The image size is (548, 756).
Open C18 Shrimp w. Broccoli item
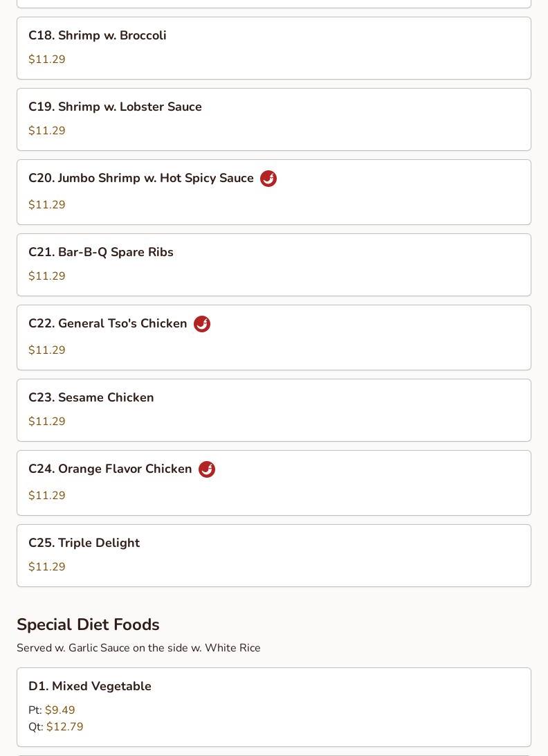pyautogui.click(x=274, y=48)
